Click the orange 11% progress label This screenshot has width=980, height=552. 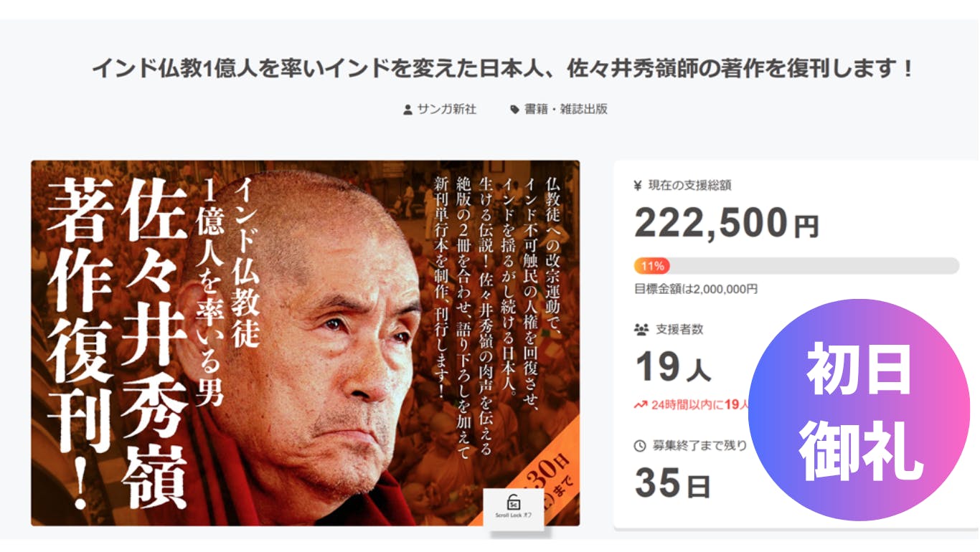tap(652, 266)
